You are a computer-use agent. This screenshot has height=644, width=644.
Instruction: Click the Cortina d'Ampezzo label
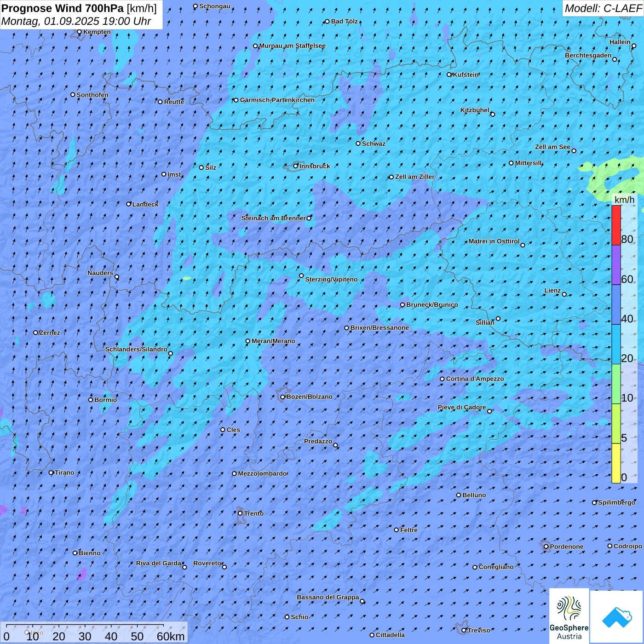[475, 379]
